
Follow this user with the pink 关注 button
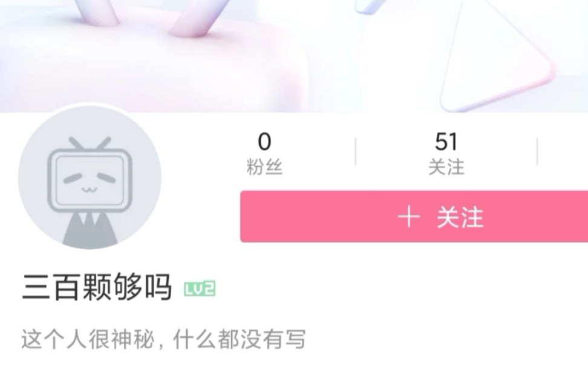414,216
